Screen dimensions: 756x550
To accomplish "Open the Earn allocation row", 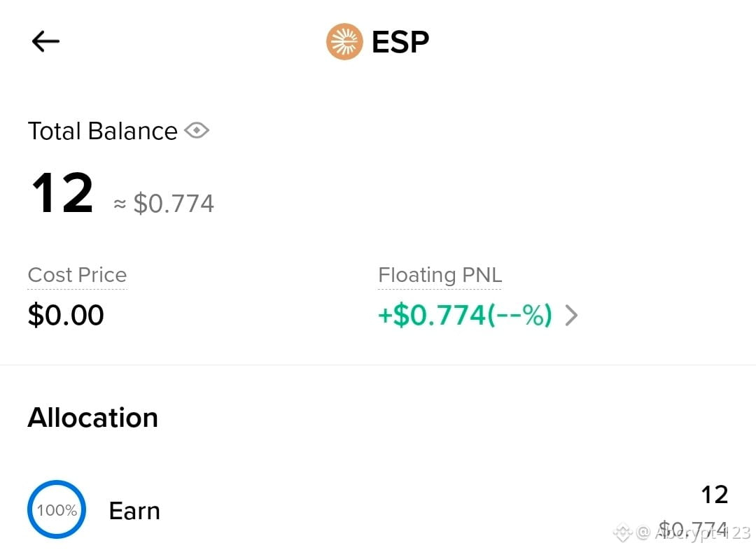I will [x=378, y=510].
